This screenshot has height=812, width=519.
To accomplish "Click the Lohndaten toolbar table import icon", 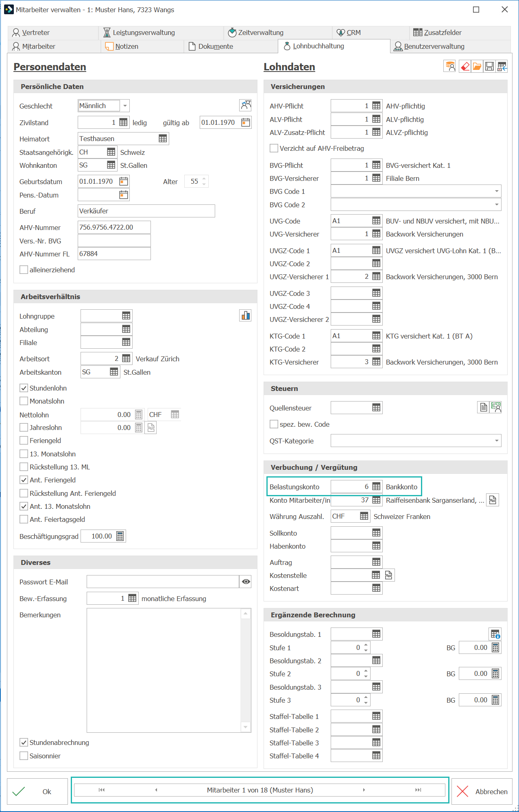I will pos(502,66).
